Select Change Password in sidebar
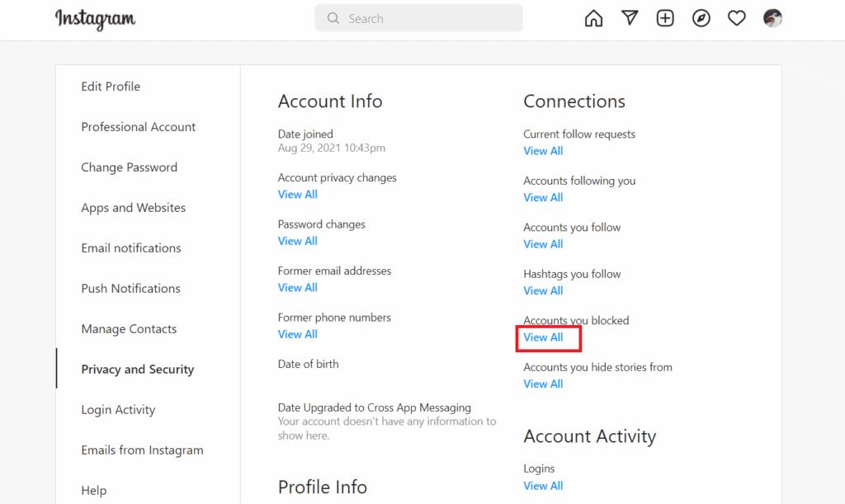 click(x=130, y=167)
